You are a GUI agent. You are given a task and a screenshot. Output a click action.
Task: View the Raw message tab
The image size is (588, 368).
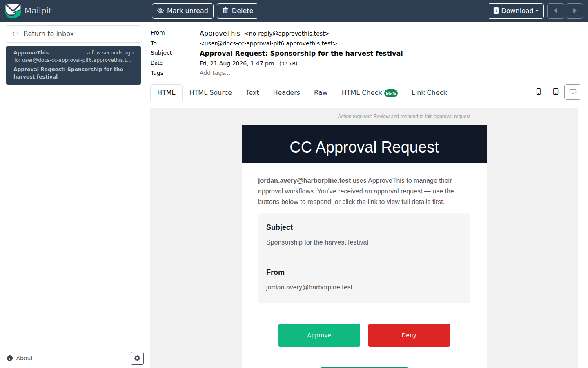click(321, 93)
